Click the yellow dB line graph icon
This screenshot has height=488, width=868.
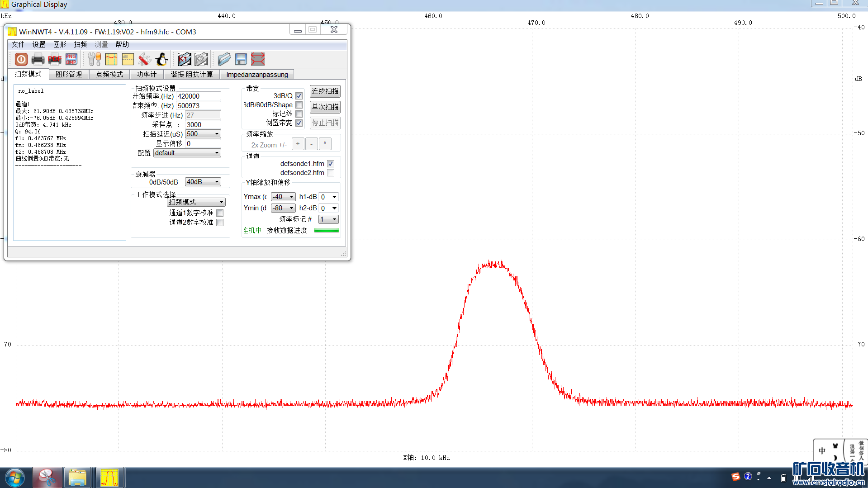point(128,59)
